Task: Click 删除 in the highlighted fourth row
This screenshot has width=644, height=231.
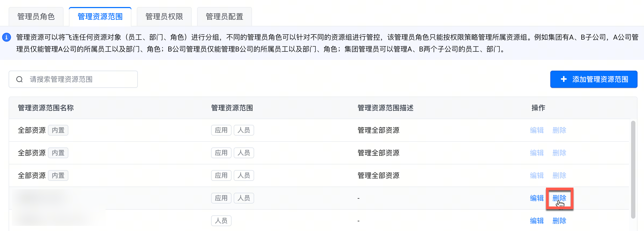Action: tap(559, 198)
